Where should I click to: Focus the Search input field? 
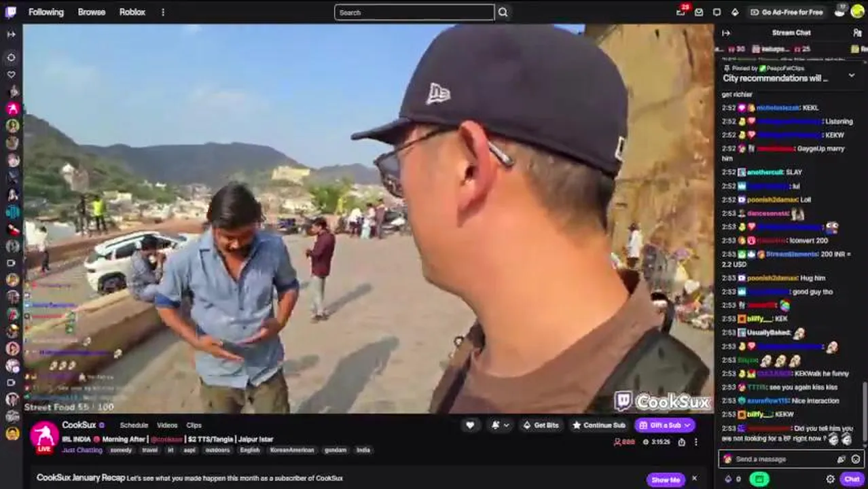[414, 12]
